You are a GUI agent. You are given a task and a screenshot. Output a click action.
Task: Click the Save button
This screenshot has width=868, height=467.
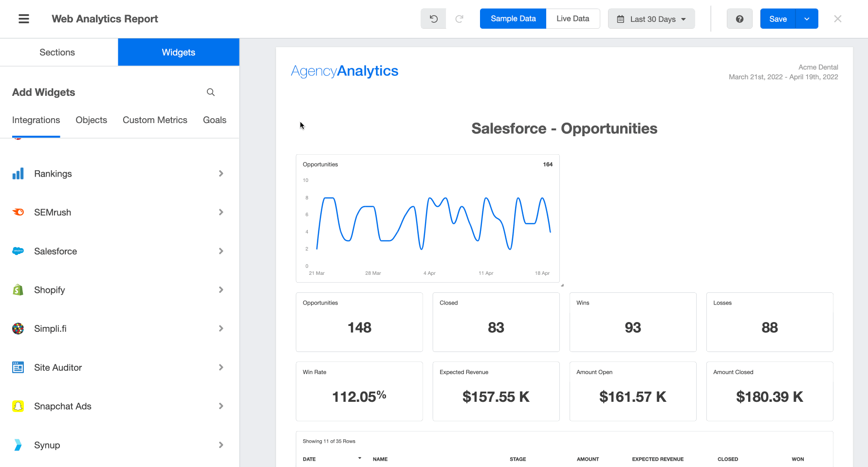pos(778,19)
